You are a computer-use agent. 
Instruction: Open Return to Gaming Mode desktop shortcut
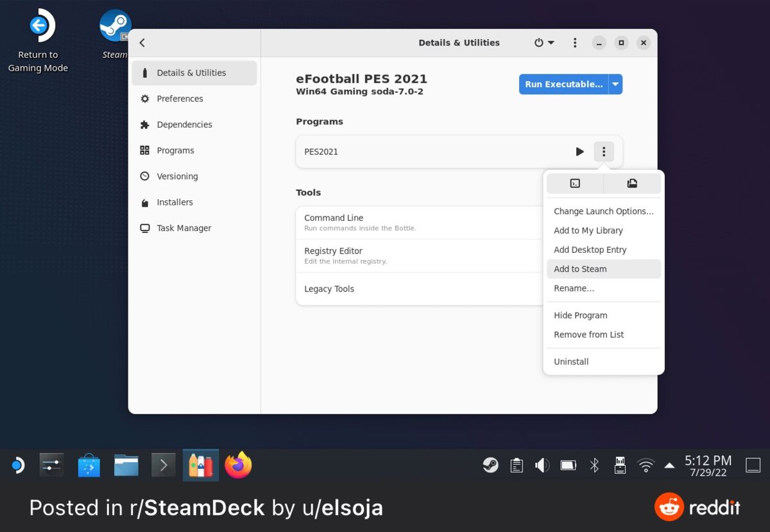(x=38, y=42)
